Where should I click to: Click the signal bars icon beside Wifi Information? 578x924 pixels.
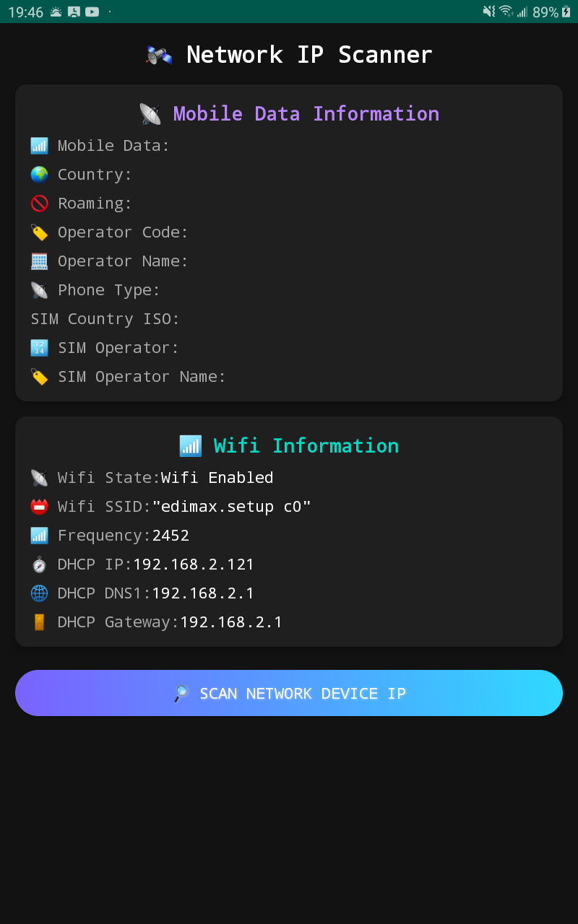point(190,446)
